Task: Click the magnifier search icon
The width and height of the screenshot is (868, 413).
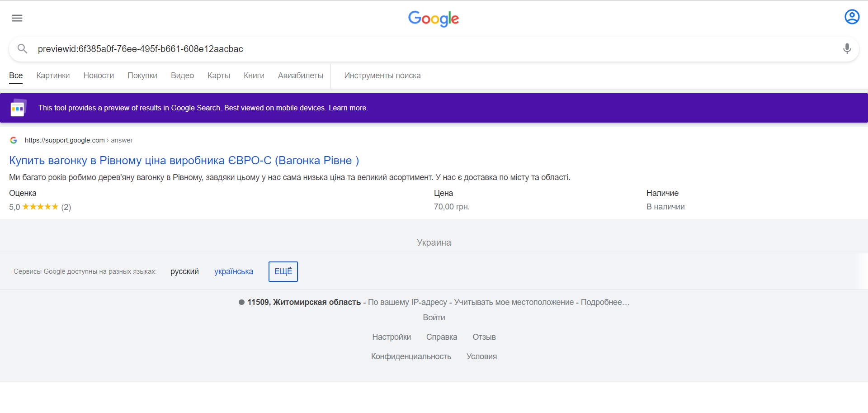Action: tap(22, 49)
